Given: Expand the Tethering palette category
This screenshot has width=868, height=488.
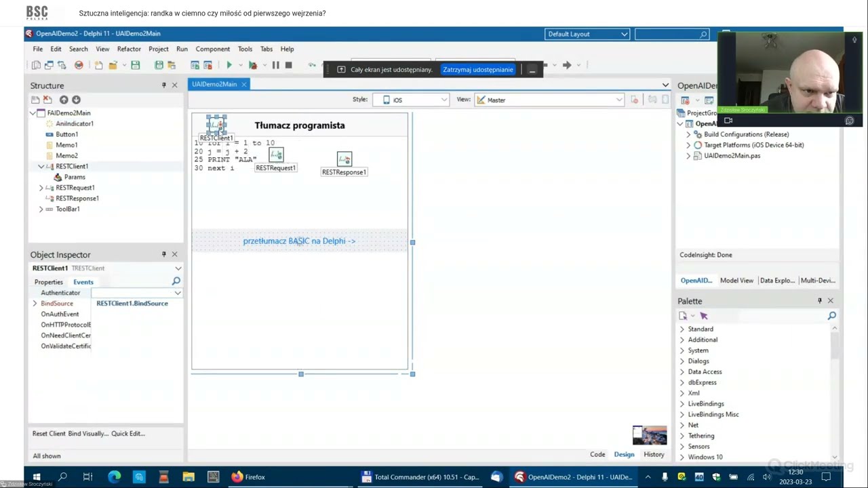Looking at the screenshot, I should coord(682,436).
